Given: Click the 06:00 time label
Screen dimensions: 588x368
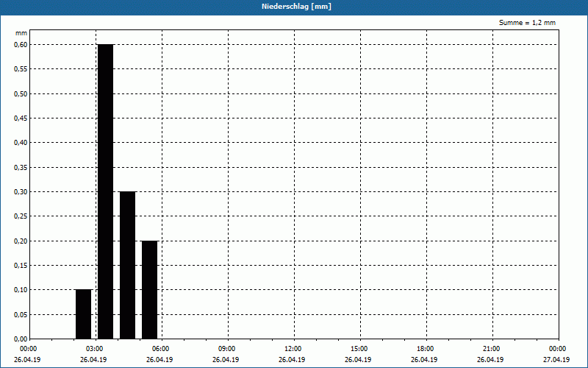Looking at the screenshot, I should click(160, 349).
